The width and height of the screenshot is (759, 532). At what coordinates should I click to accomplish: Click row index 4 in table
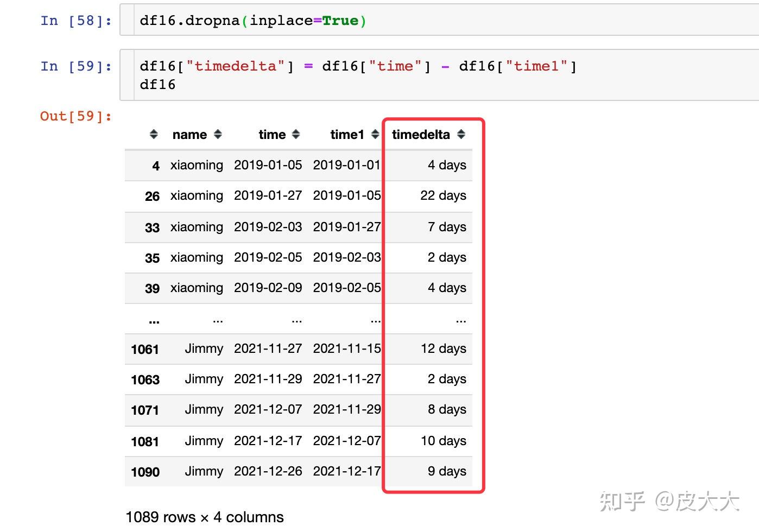(156, 166)
